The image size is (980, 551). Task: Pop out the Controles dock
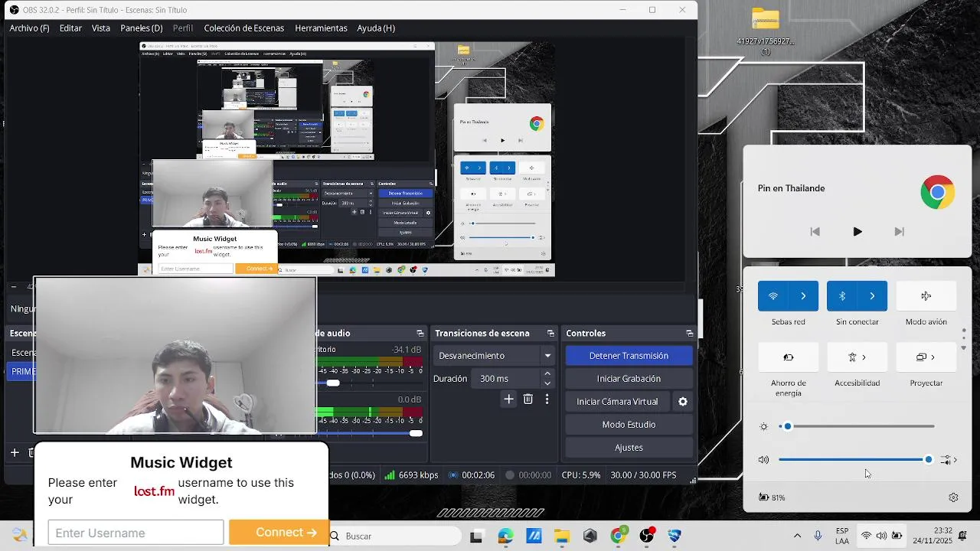coord(689,334)
